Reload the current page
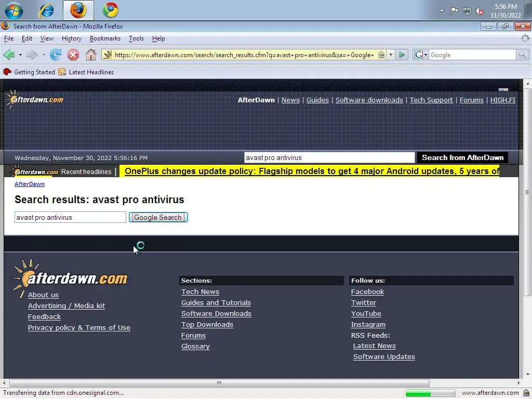Image resolution: width=532 pixels, height=399 pixels. (x=55, y=55)
